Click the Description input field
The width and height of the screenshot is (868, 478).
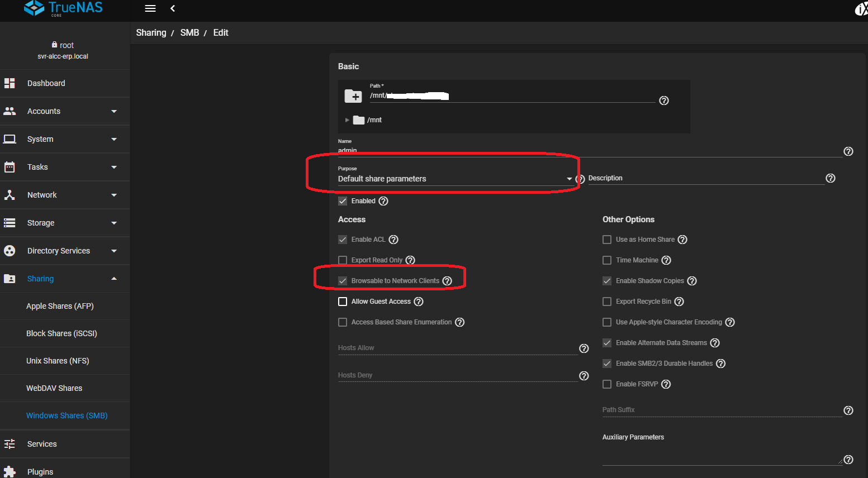point(706,178)
